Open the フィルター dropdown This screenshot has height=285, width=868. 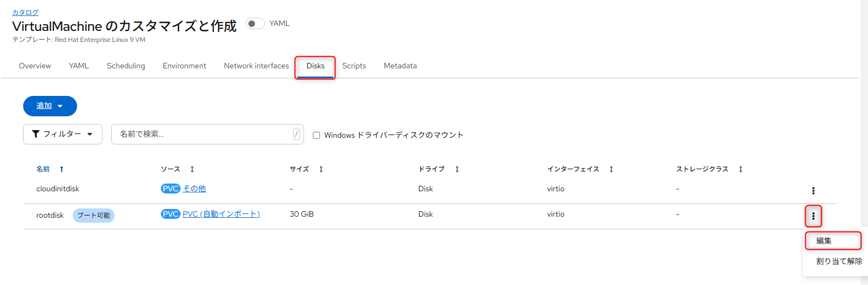(63, 134)
